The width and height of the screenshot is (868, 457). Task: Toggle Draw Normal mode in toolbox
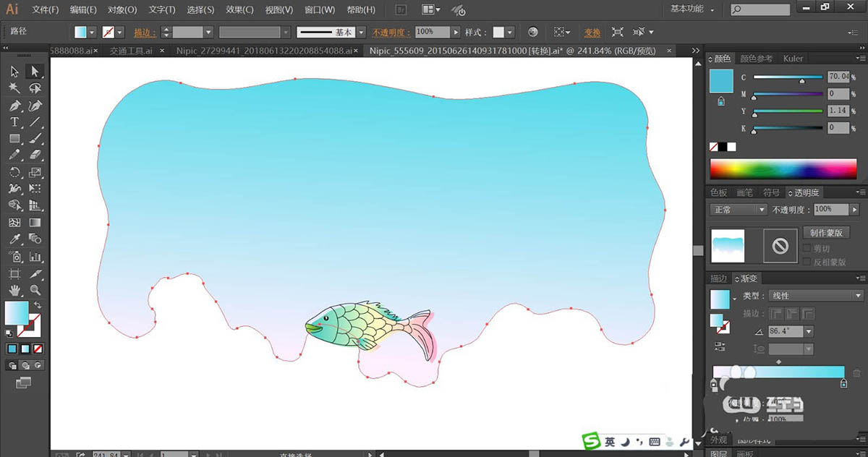(13, 365)
